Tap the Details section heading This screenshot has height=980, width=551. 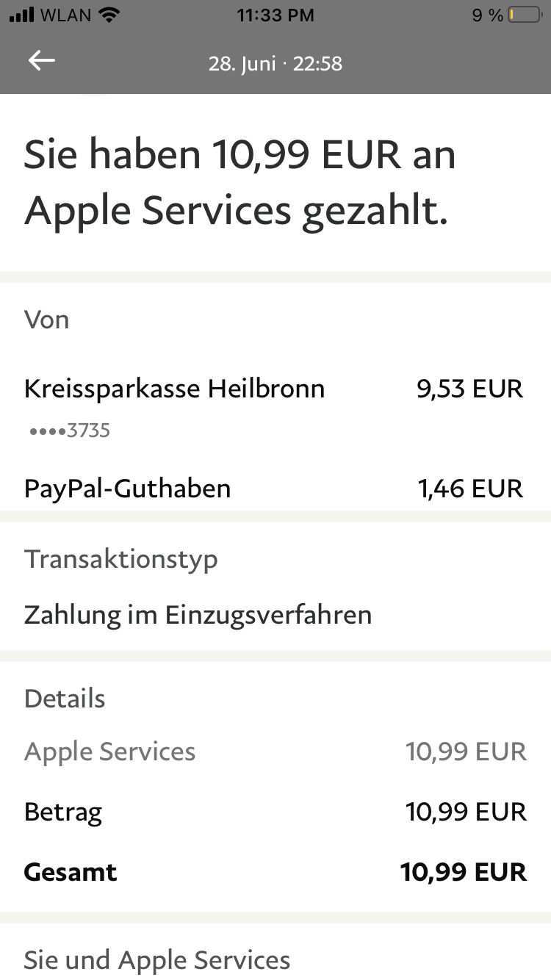point(65,699)
